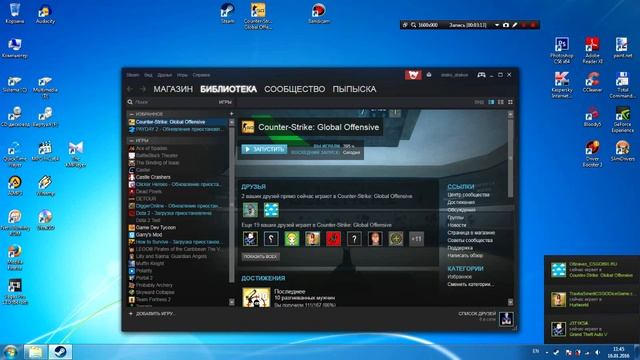Image resolution: width=640 pixels, height=360 pixels.
Task: Click the recorder magnifier resolution icon
Action: pos(413,25)
